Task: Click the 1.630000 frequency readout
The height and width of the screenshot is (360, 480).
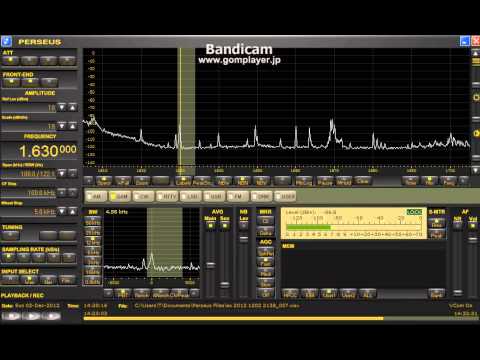Action: tap(48, 151)
